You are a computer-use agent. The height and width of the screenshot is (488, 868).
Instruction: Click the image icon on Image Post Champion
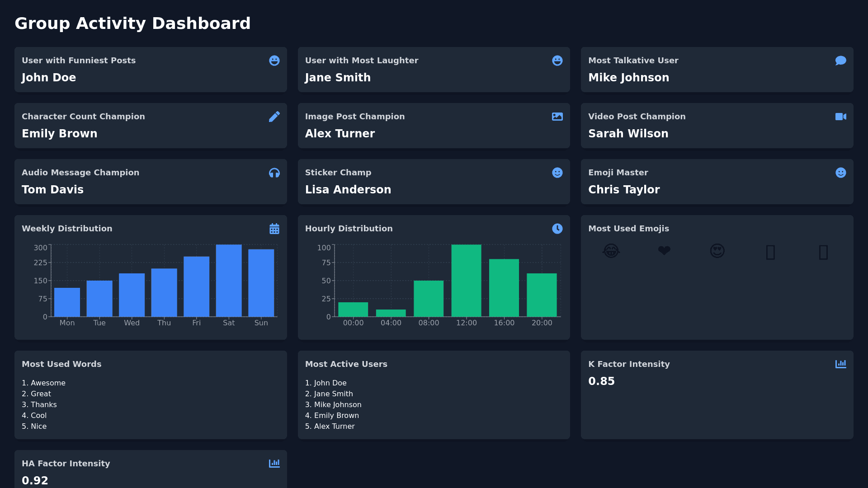(557, 117)
